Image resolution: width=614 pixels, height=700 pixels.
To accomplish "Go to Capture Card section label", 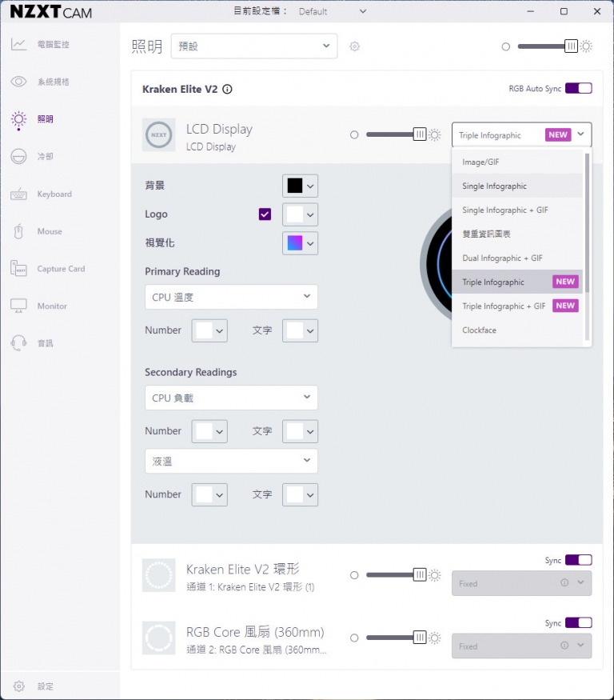I will (x=61, y=269).
